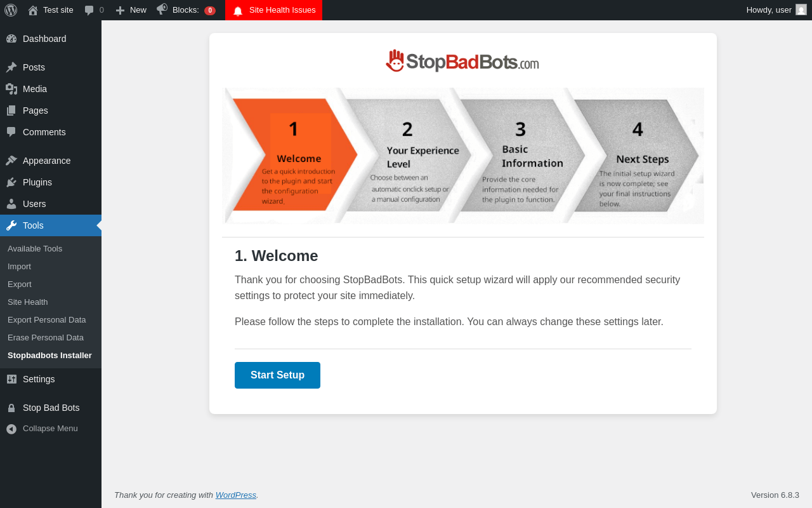
Task: Open the Media icon in sidebar
Action: [11, 89]
